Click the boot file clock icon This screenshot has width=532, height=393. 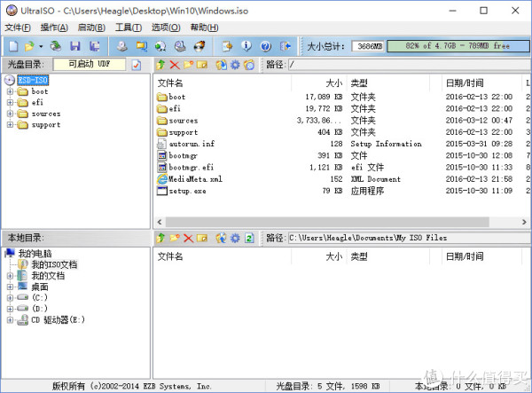click(249, 65)
